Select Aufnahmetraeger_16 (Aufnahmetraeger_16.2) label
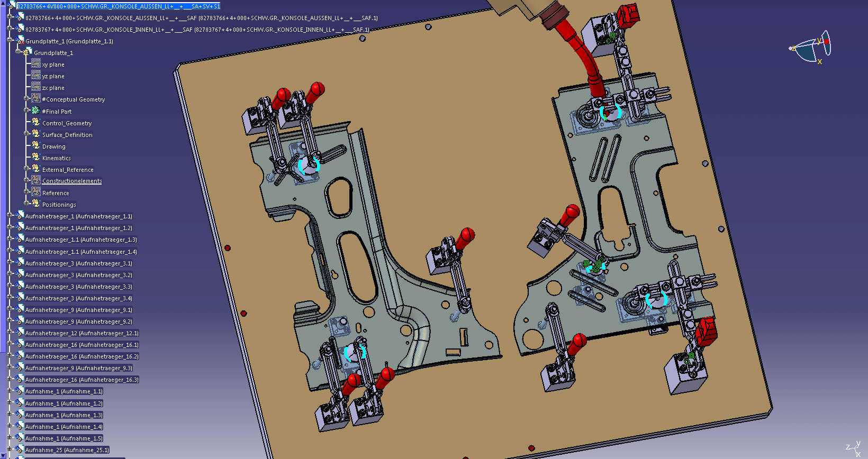Image resolution: width=868 pixels, height=459 pixels. point(82,356)
